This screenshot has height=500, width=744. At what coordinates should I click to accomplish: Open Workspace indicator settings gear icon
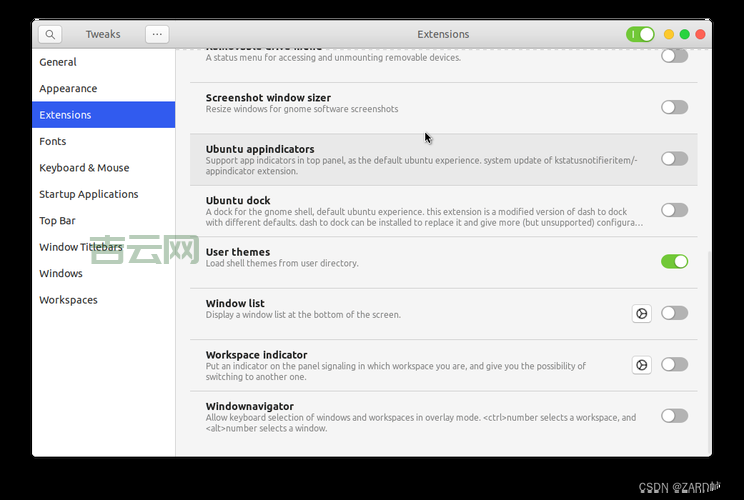coord(641,365)
